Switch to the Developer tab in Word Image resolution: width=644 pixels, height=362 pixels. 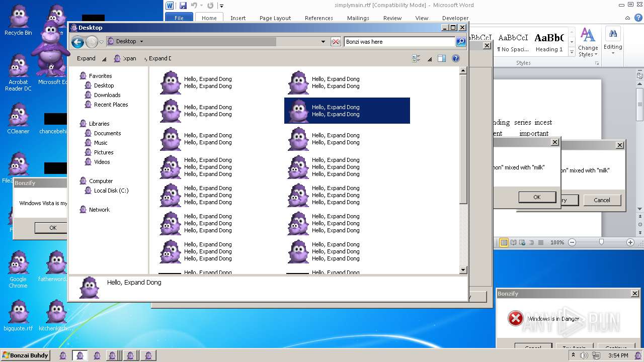pyautogui.click(x=455, y=18)
